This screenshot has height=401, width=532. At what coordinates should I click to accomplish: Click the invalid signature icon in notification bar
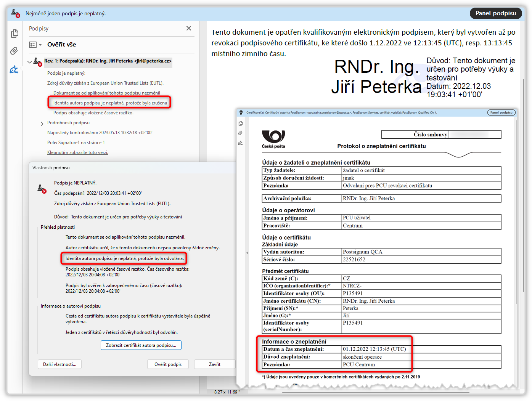[x=15, y=13]
